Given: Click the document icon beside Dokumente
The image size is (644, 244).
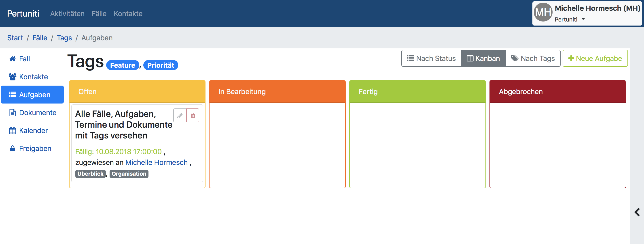Looking at the screenshot, I should (13, 113).
